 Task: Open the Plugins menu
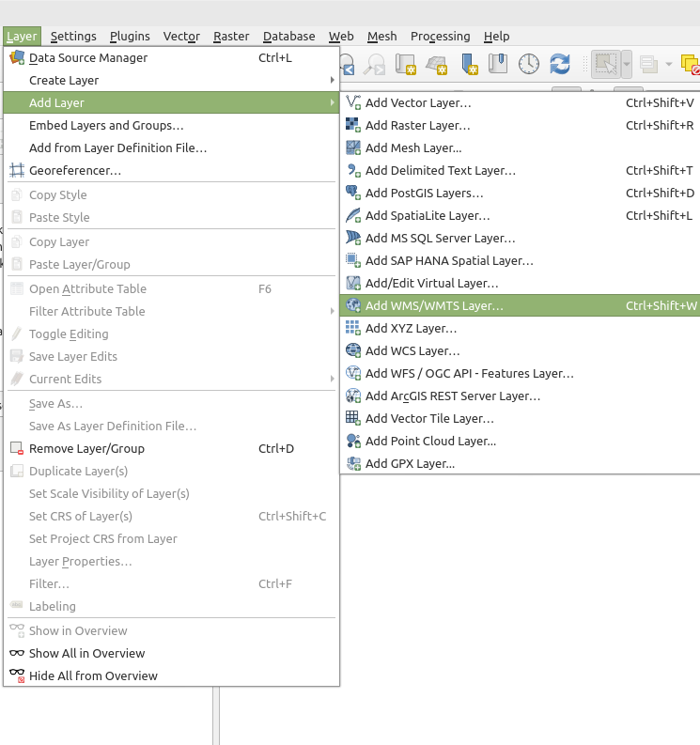pos(130,36)
